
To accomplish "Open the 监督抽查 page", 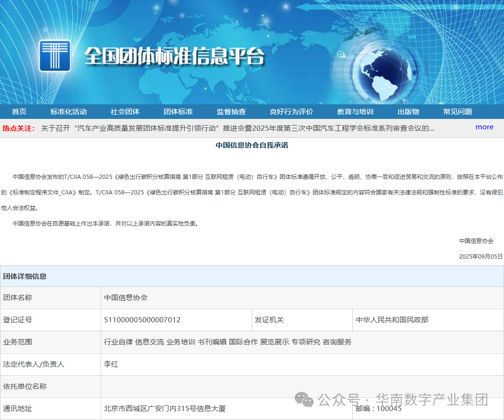I will point(231,112).
